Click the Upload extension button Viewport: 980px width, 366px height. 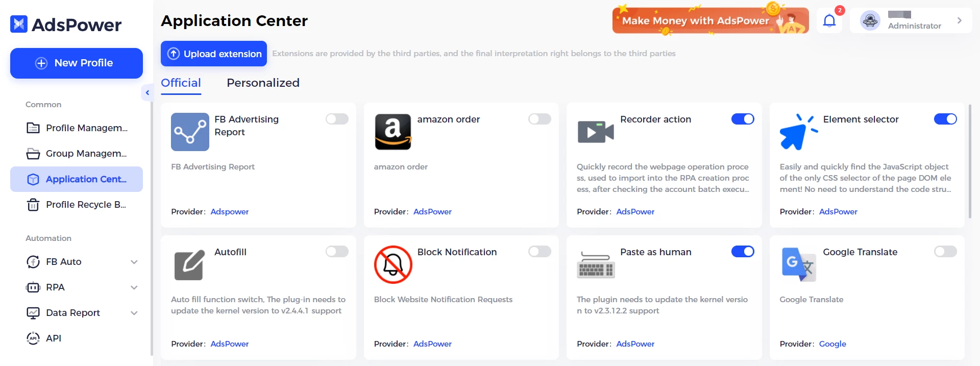click(x=214, y=54)
